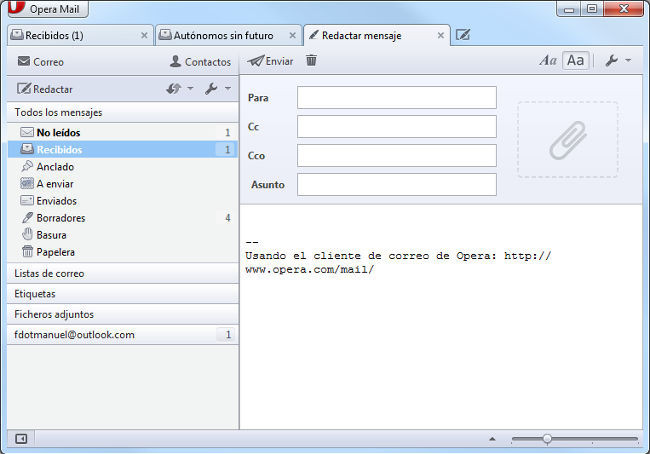The image size is (650, 454).
Task: Click the discard message trash icon
Action: coord(311,61)
